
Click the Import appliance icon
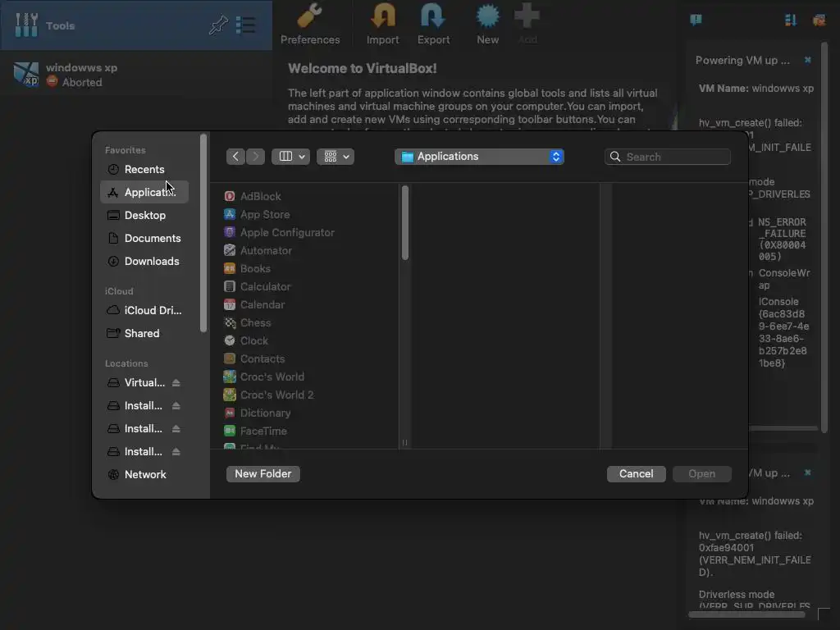point(382,16)
